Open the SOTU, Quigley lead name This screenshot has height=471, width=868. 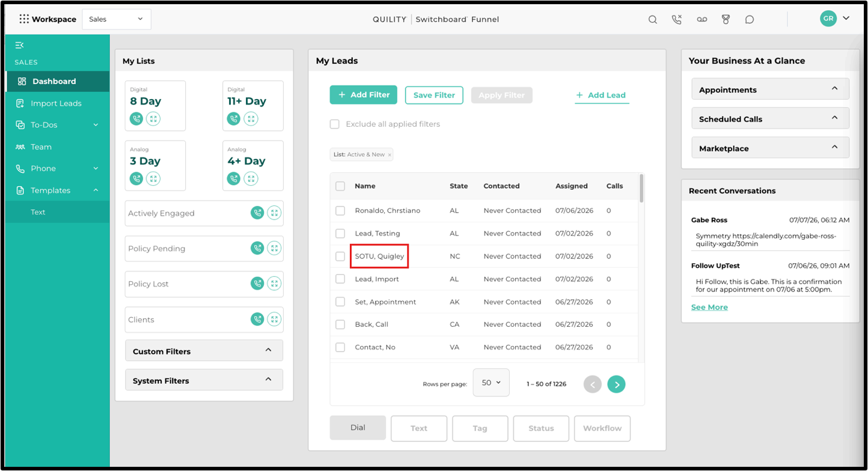[379, 257]
